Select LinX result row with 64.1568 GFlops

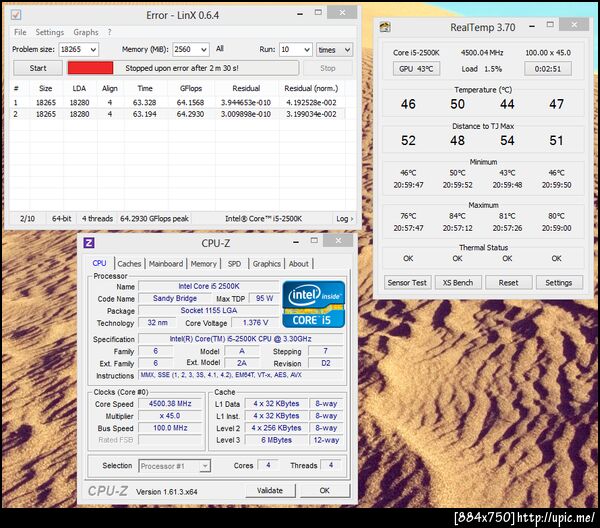click(x=178, y=103)
